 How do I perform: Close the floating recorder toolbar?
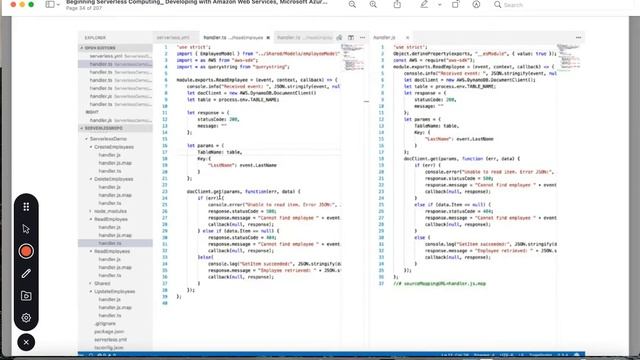(x=26, y=342)
